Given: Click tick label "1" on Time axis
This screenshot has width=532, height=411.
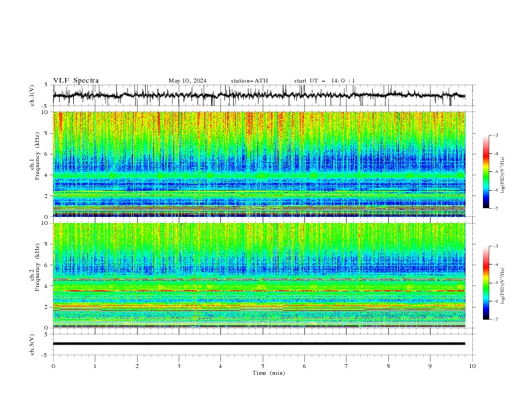Looking at the screenshot, I should click(x=95, y=366).
